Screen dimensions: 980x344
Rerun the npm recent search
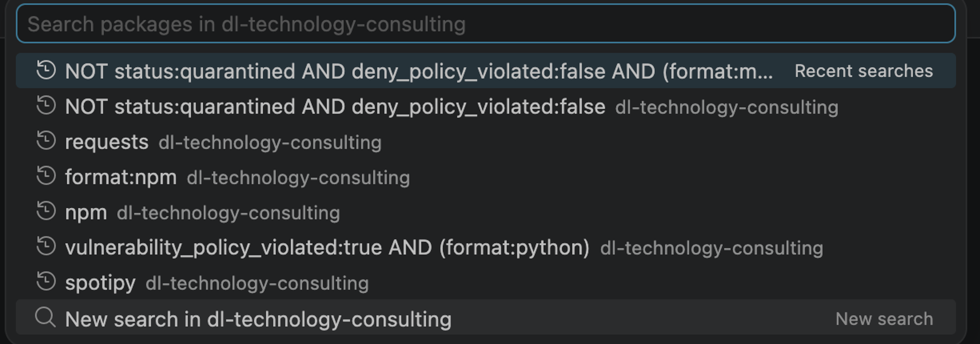click(85, 212)
